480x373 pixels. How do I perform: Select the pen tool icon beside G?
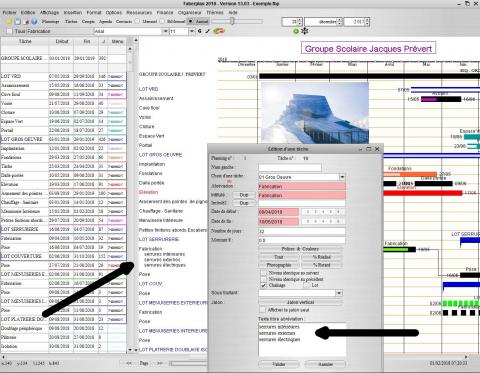click(207, 31)
